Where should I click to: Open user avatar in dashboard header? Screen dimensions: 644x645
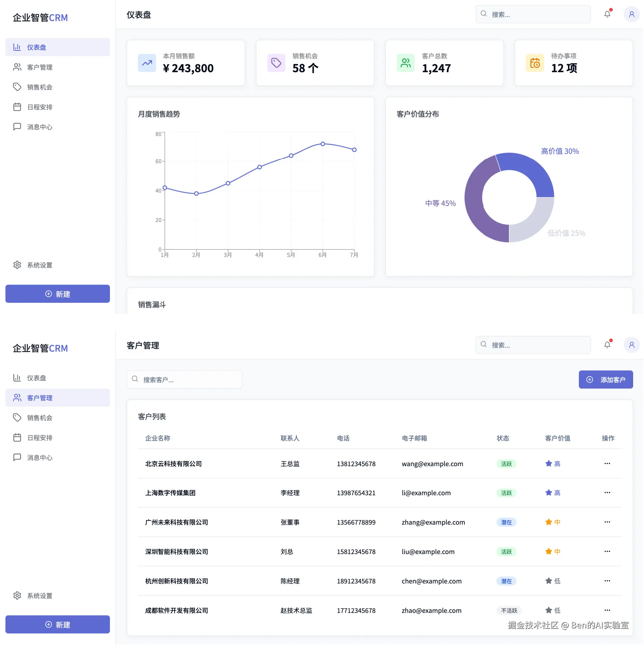pyautogui.click(x=631, y=14)
